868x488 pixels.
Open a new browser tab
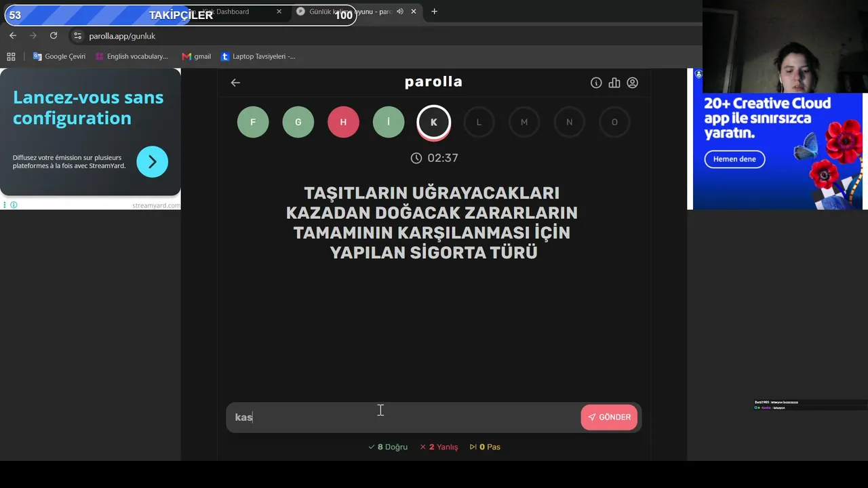point(434,12)
